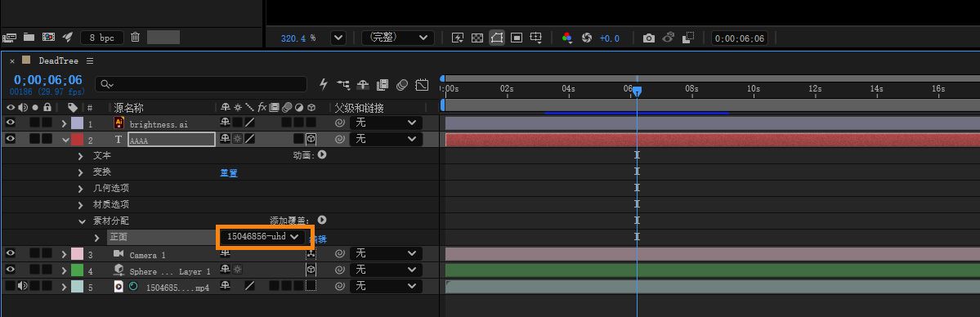Click the create new folder icon
This screenshot has width=980, height=317.
pos(29,38)
